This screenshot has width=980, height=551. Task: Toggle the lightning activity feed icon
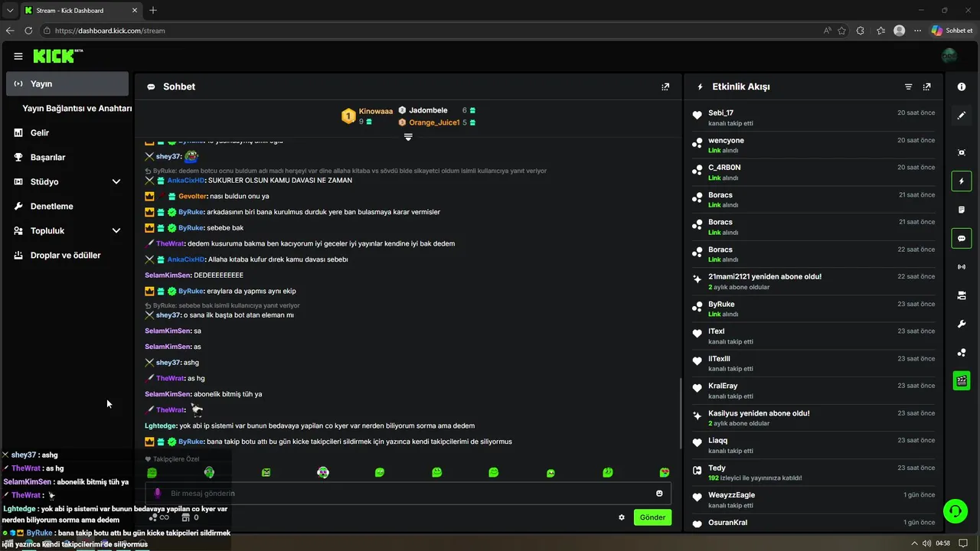(962, 181)
